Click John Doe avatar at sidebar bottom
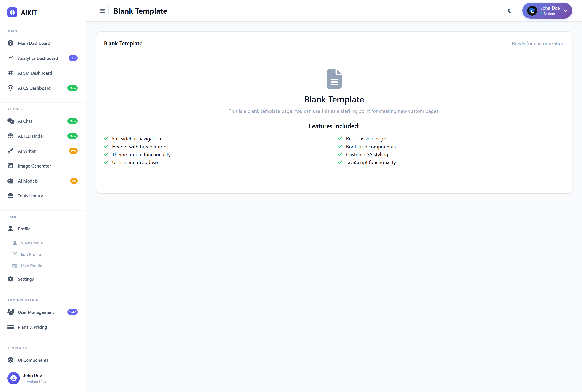582x392 pixels. (14, 378)
